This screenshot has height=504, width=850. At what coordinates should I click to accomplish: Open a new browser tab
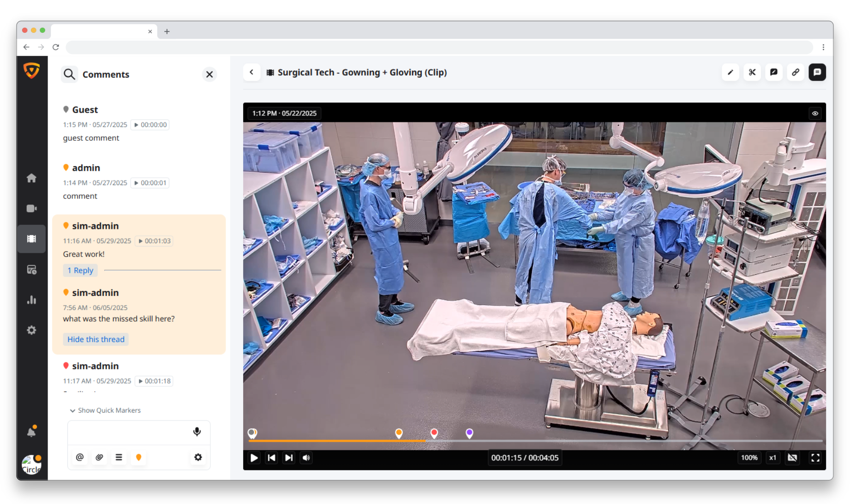tap(167, 31)
